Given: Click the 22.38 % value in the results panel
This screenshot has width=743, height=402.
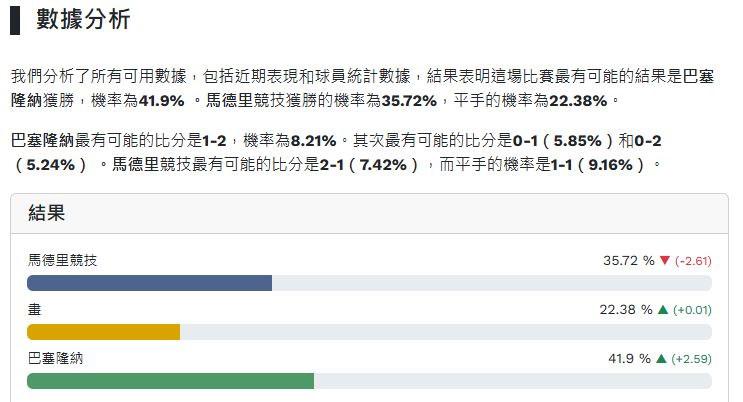Looking at the screenshot, I should (x=626, y=310).
